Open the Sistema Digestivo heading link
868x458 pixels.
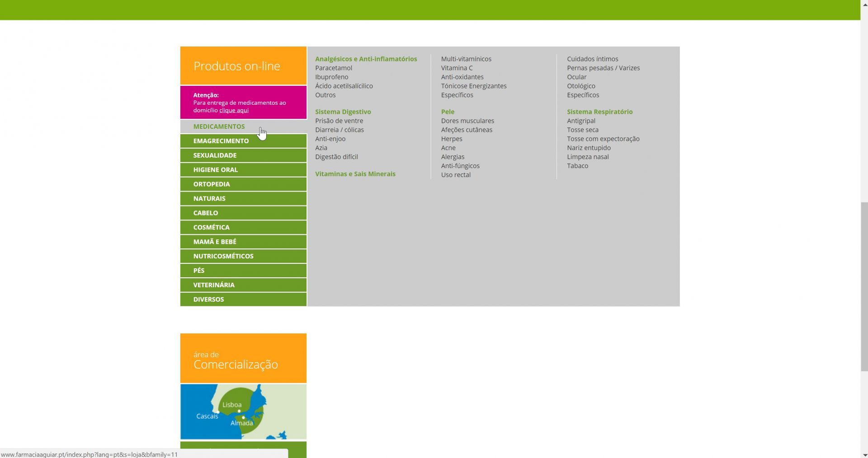point(343,112)
